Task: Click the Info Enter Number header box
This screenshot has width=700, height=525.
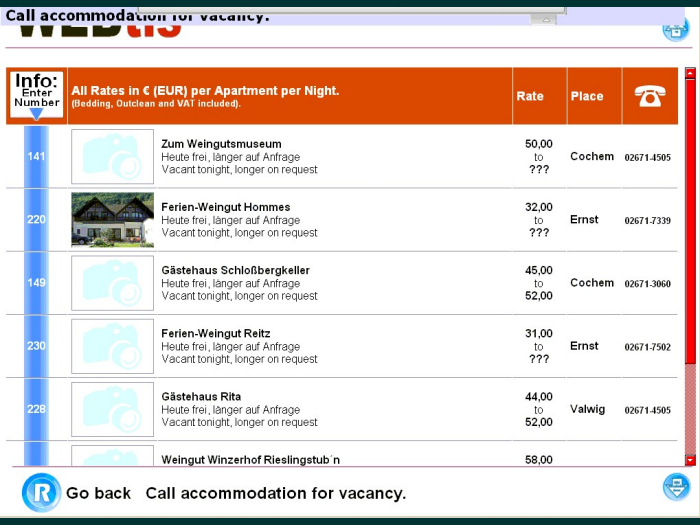Action: 37,91
